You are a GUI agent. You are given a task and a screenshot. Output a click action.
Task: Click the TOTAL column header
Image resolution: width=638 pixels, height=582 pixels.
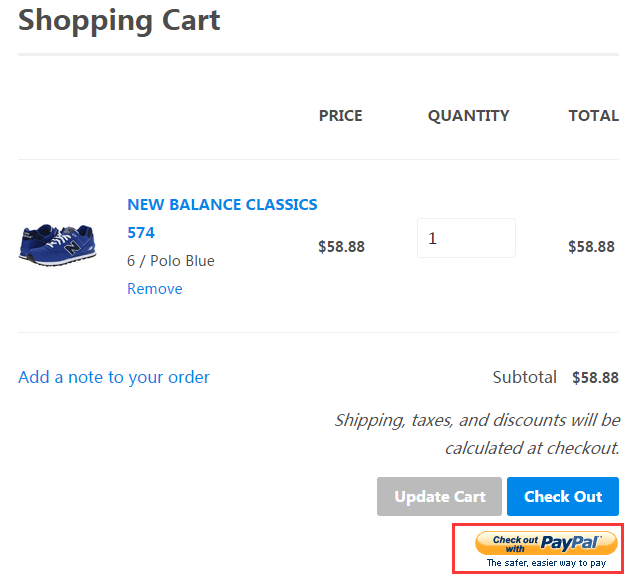[593, 116]
